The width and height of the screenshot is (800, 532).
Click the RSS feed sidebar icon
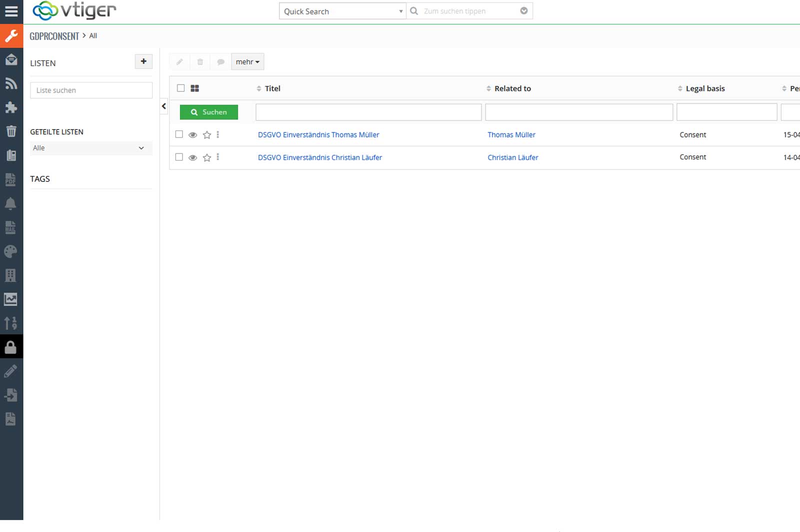(x=11, y=83)
